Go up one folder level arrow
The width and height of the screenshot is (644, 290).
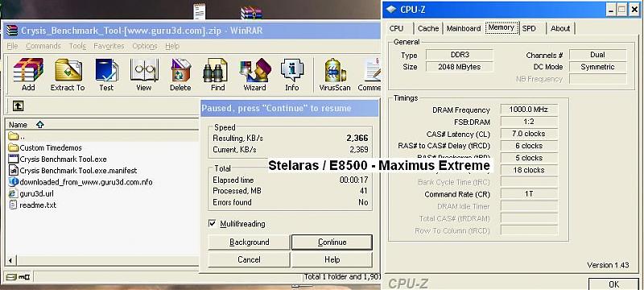point(18,106)
